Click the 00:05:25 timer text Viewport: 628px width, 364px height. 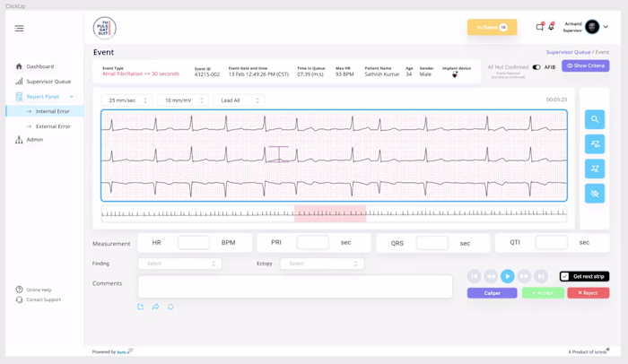[x=557, y=100]
